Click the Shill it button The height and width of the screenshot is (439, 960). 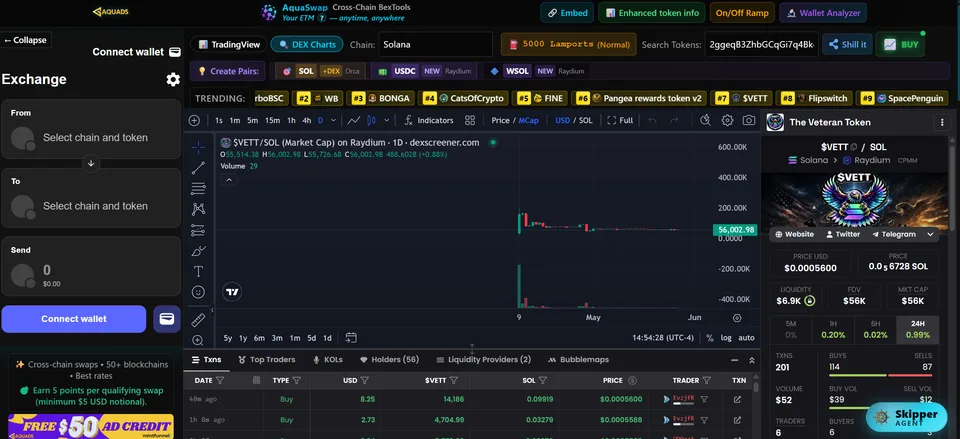click(847, 45)
